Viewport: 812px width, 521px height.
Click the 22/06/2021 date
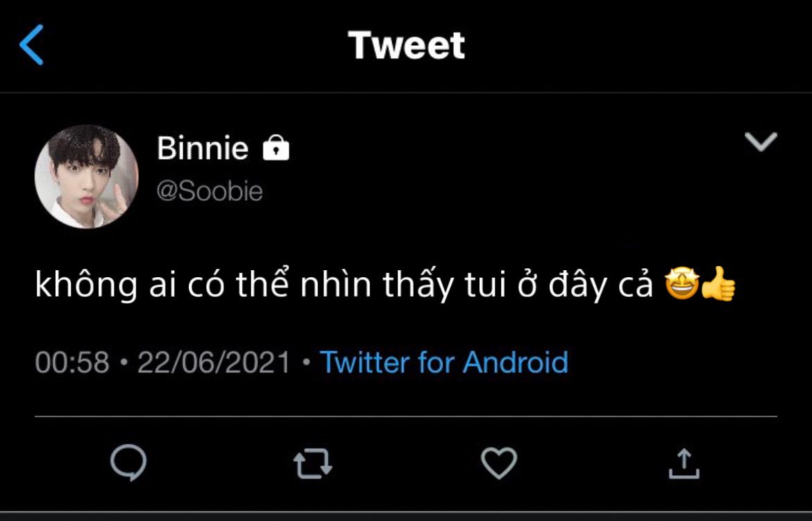click(214, 363)
